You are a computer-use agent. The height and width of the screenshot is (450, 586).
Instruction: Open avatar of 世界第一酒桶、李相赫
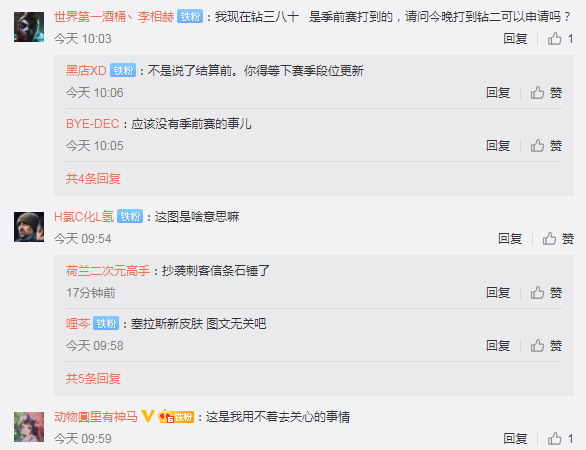click(29, 27)
